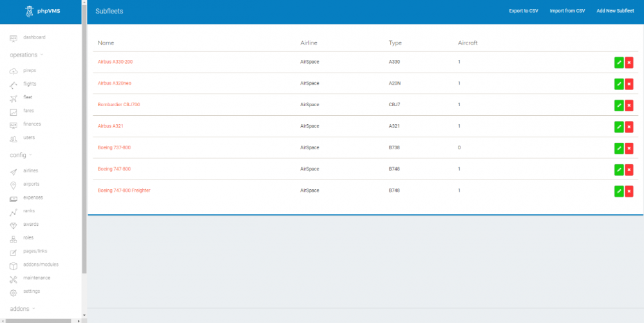Delete the Boeing 737-800 subfleet via red icon
644x323 pixels.
coord(629,148)
